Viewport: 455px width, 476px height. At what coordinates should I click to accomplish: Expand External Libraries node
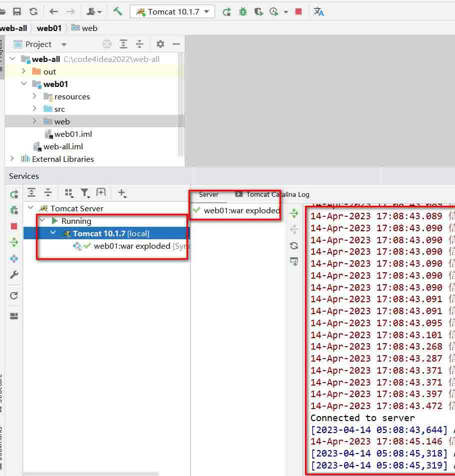tap(12, 159)
